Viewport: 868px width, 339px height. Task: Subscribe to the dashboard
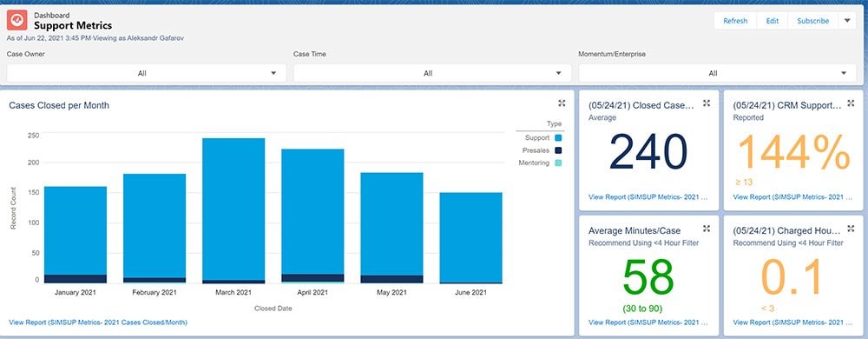(812, 21)
